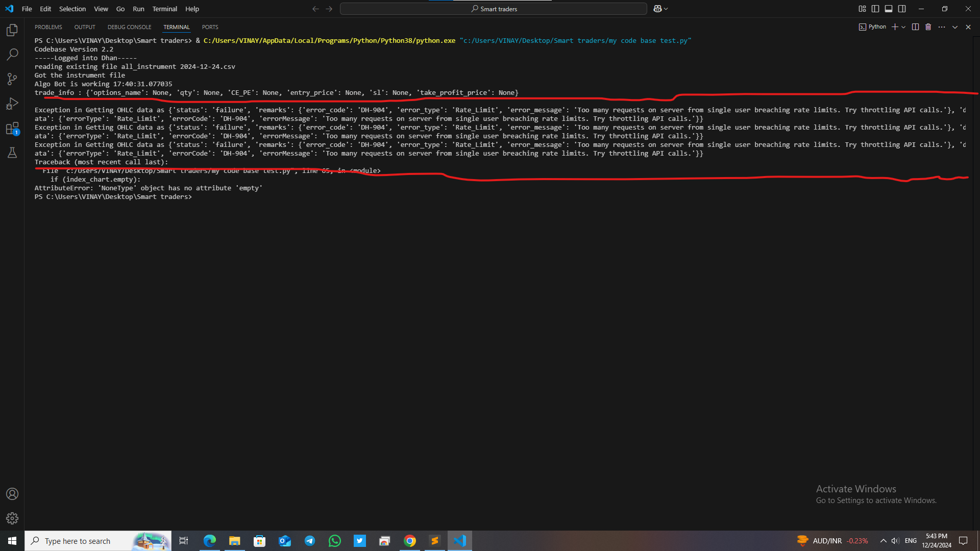Kill the terminal with trash icon
Screen dimensions: 980x551
tap(928, 27)
